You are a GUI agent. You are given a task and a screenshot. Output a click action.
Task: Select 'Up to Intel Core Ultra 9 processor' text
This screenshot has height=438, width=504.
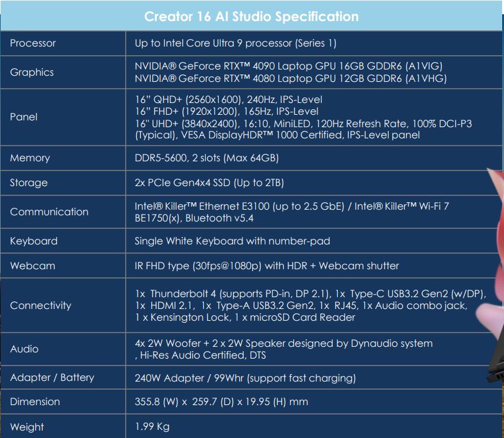click(x=236, y=43)
